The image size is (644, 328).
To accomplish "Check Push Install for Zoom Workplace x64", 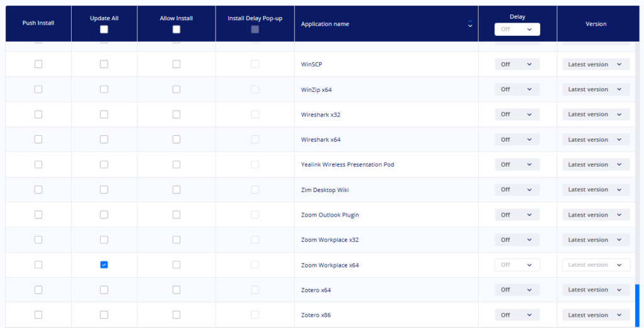I will pos(38,264).
